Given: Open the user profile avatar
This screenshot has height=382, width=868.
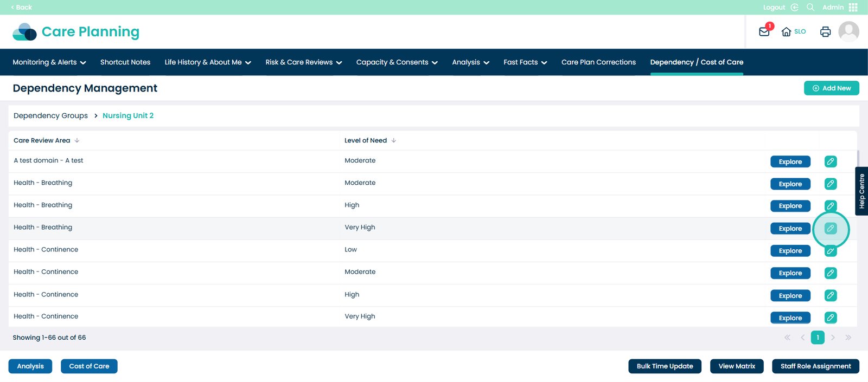Looking at the screenshot, I should [848, 32].
